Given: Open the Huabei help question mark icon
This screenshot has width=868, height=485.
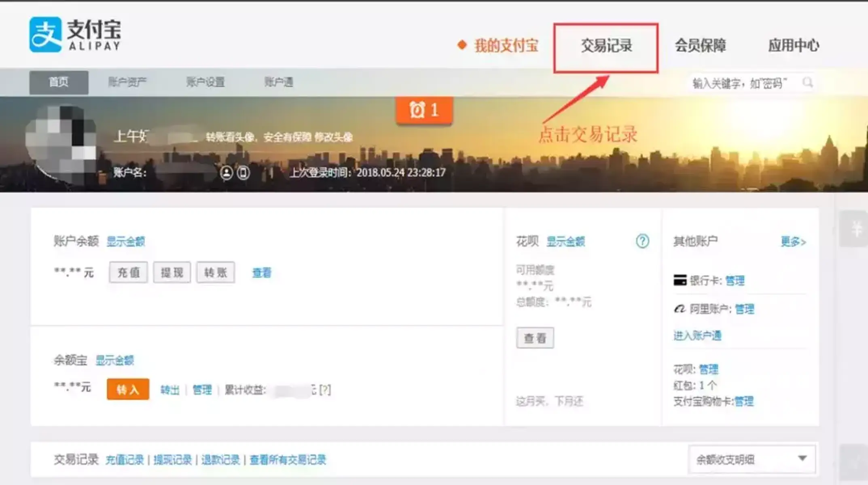Looking at the screenshot, I should coord(641,241).
